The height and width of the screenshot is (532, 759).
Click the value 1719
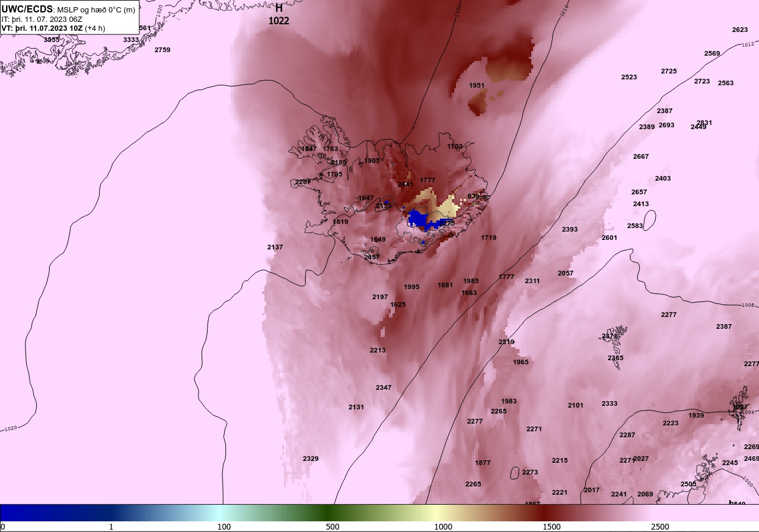(x=489, y=238)
